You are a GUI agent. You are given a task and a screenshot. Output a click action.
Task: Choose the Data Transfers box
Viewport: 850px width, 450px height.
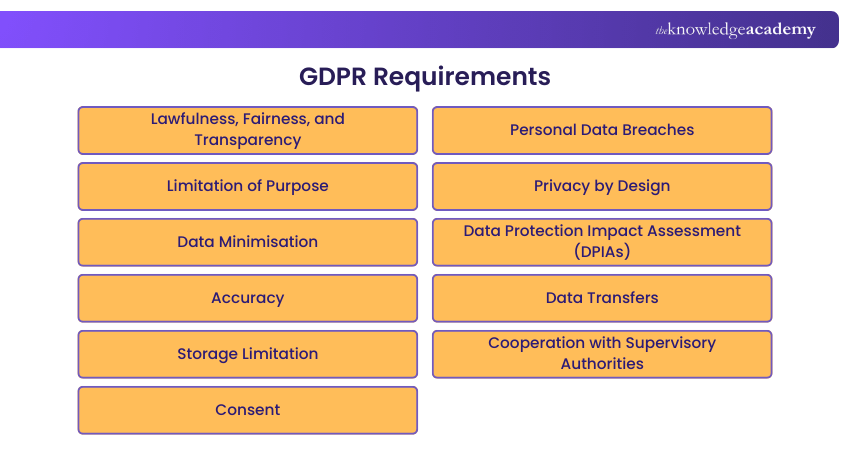602,298
